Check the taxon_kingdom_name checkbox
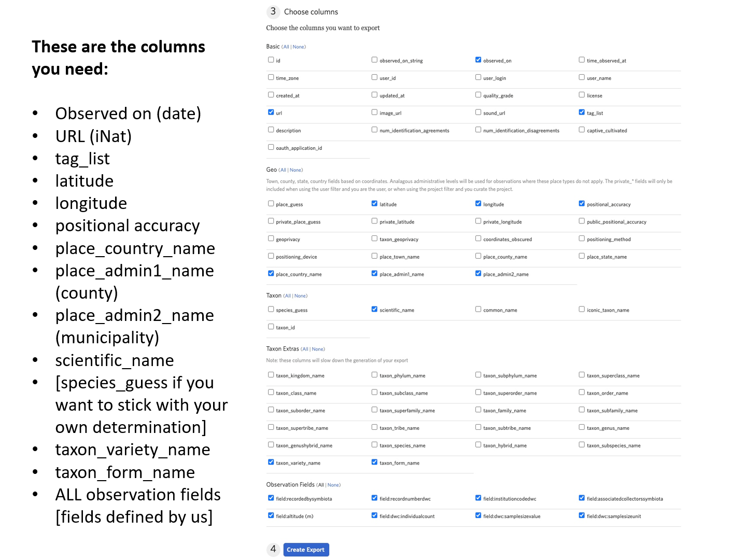The height and width of the screenshot is (560, 746). click(271, 374)
